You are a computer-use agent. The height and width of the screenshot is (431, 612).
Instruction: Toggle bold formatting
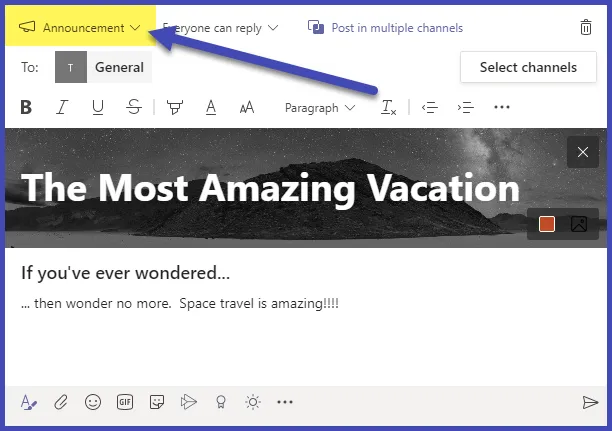tap(26, 107)
